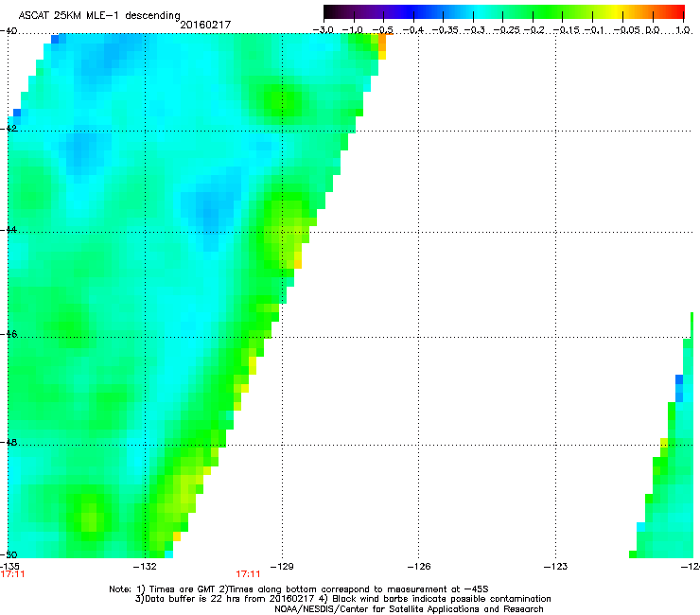Click the 0.0 color scale label

[x=653, y=30]
